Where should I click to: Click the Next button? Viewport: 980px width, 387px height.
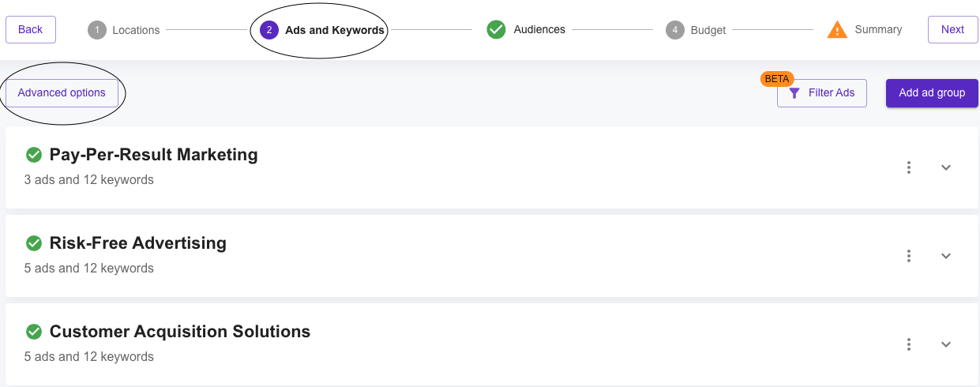[952, 29]
